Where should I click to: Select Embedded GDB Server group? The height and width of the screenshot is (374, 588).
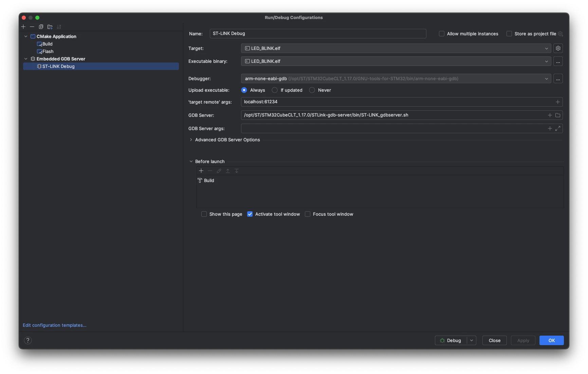point(101,59)
